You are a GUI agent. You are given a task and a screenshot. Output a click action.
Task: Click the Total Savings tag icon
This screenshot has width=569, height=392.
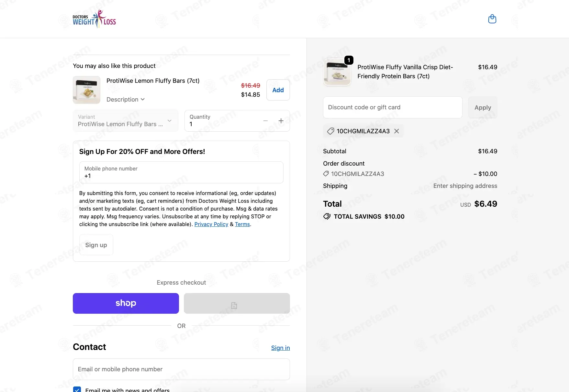[x=327, y=216]
